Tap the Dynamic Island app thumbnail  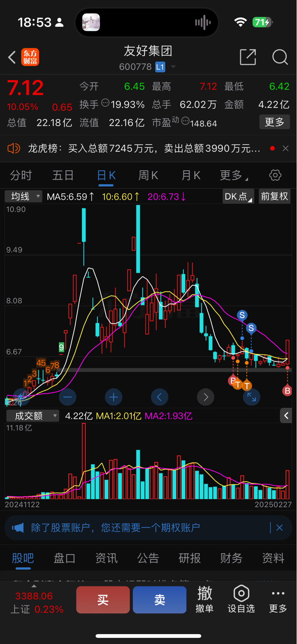click(x=91, y=22)
